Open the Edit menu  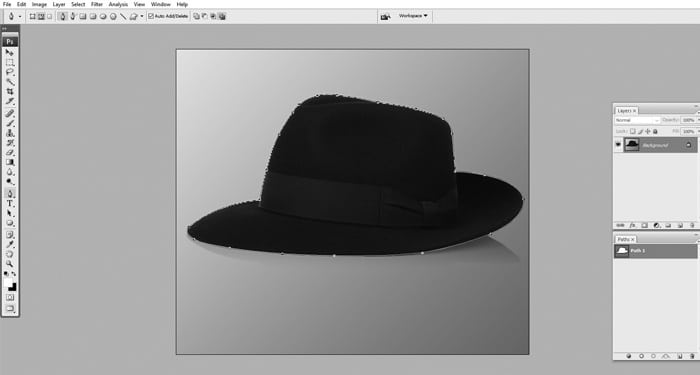tap(21, 4)
